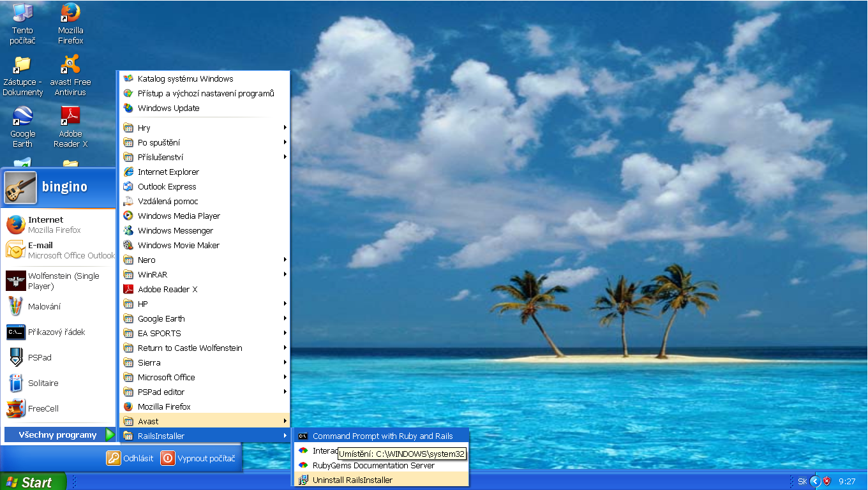Launch Windows Update

click(x=205, y=108)
